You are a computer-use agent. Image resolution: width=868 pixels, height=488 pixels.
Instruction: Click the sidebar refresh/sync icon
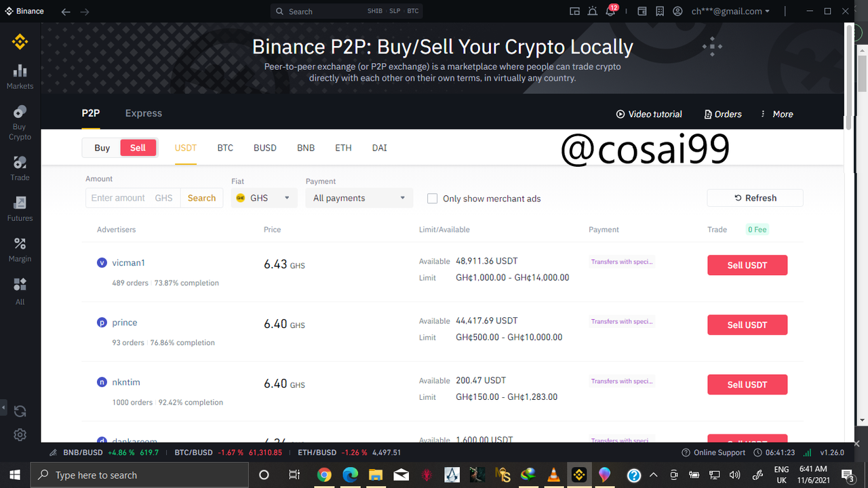coord(20,411)
